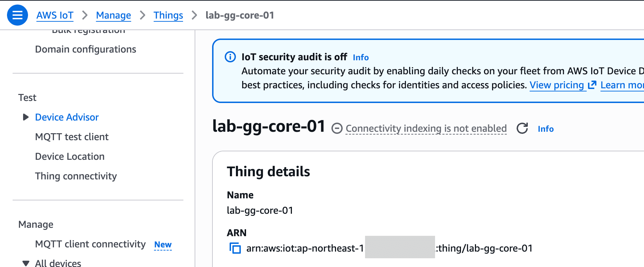Open Device Advisor in sidebar
This screenshot has height=267, width=644.
(x=67, y=117)
